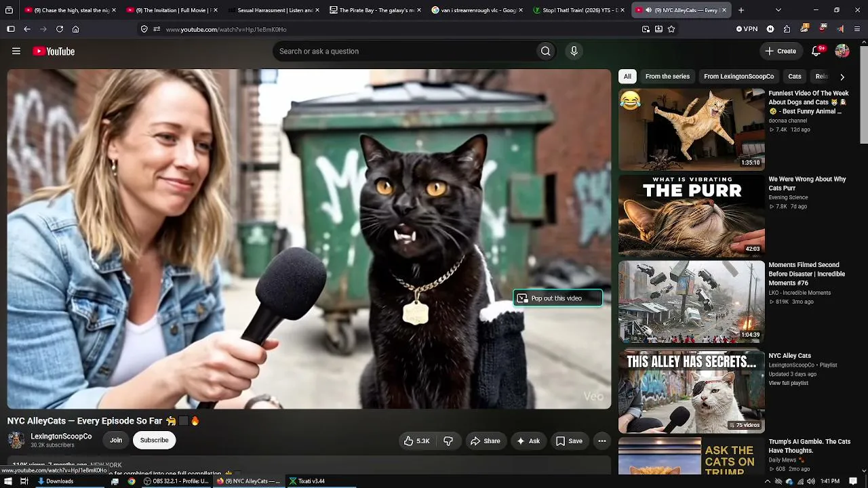Open more actions three-dot menu
This screenshot has height=488, width=868.
click(601, 441)
